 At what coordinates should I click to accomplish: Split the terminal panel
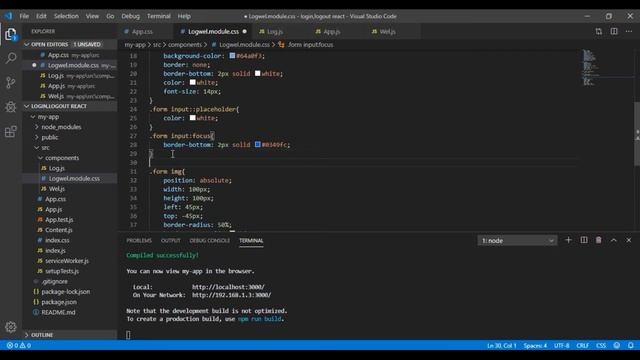584,240
